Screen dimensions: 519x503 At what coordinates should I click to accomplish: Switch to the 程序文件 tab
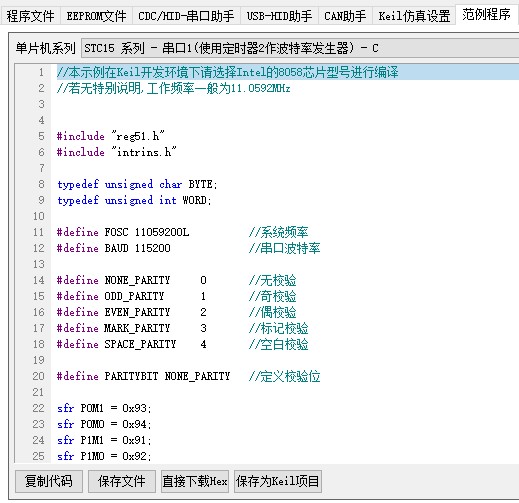30,16
